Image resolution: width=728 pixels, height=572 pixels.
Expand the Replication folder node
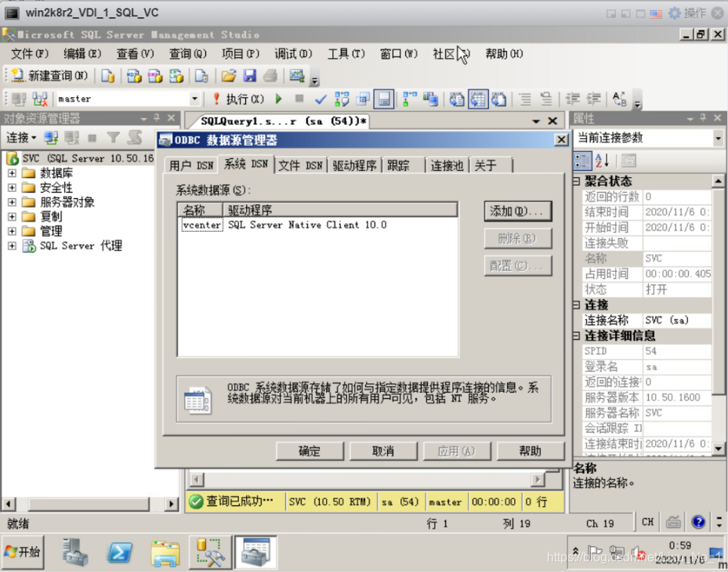coord(12,217)
